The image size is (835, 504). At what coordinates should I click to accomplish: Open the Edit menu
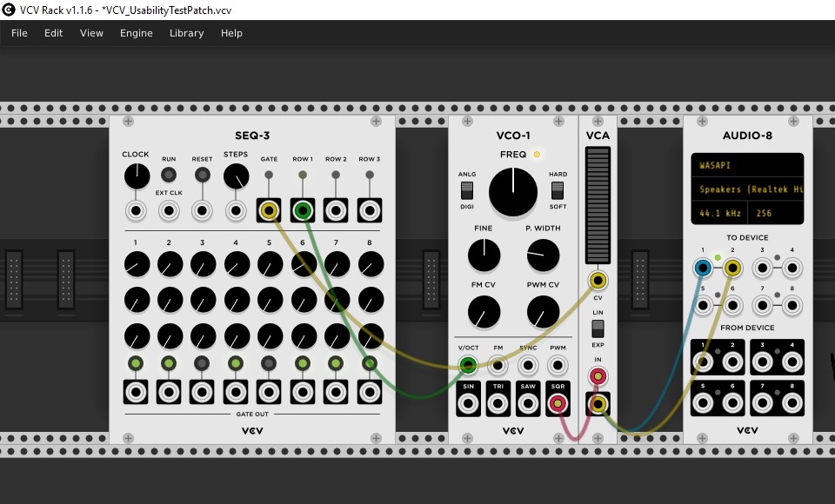53,33
